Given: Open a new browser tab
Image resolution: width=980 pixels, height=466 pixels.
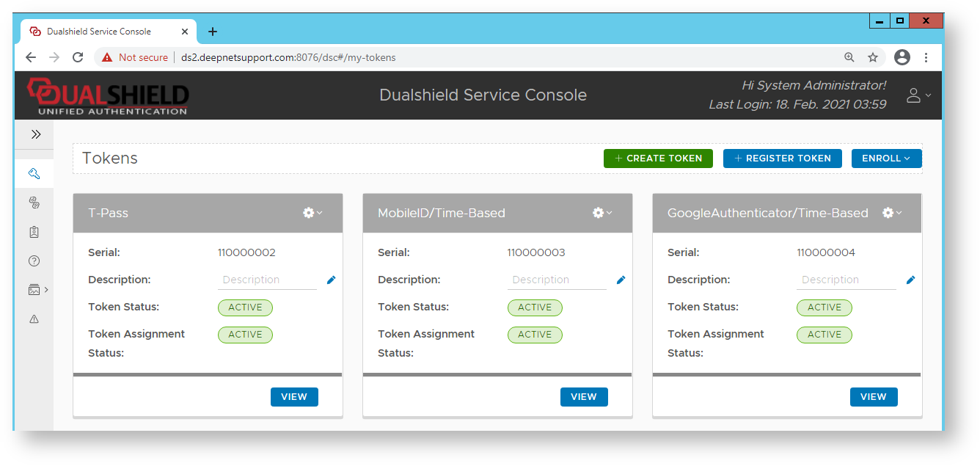Looking at the screenshot, I should tap(213, 32).
